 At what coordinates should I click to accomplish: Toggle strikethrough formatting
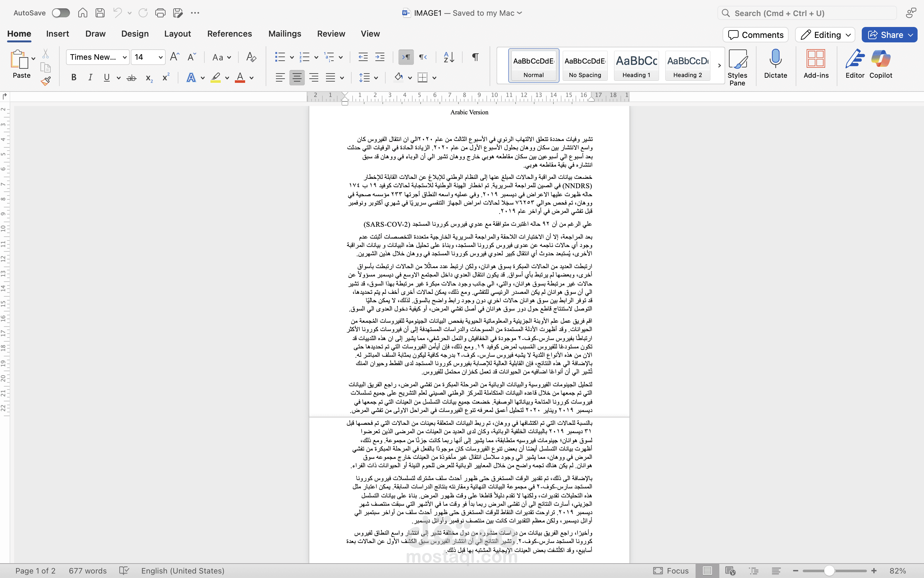coord(131,78)
